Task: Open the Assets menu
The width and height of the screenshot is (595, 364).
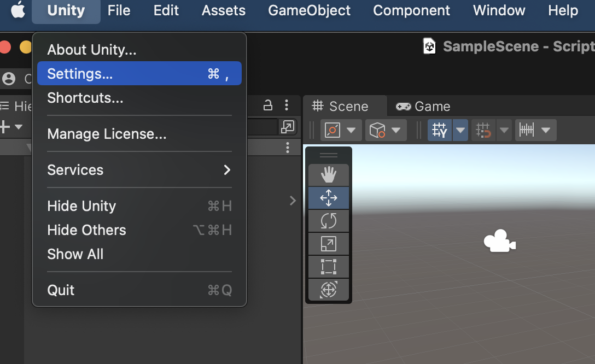Action: click(224, 10)
